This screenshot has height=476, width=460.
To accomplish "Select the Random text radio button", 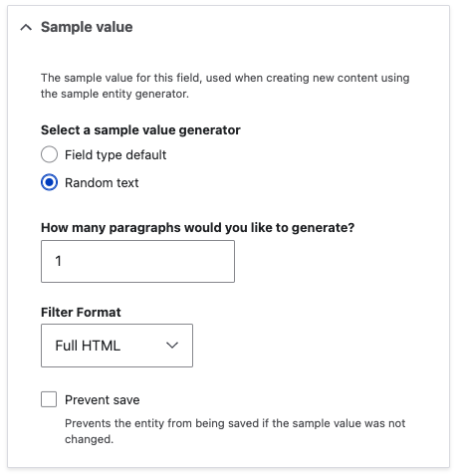I will (49, 182).
